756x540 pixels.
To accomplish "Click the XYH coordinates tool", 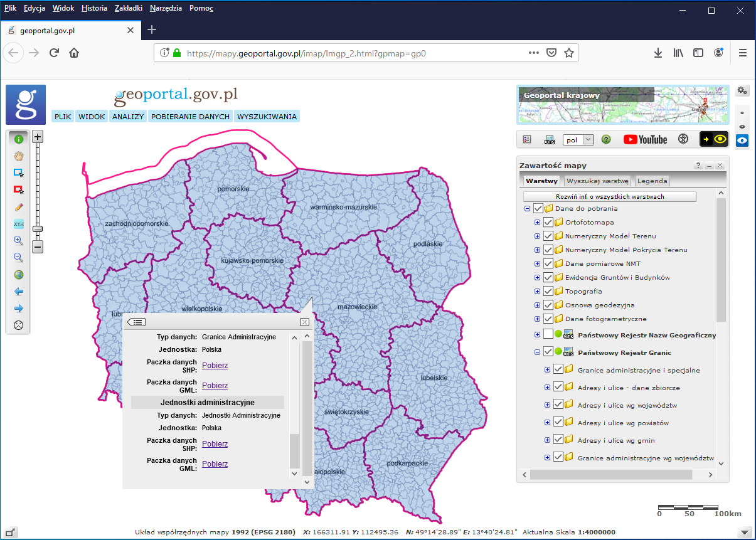I will pyautogui.click(x=19, y=224).
